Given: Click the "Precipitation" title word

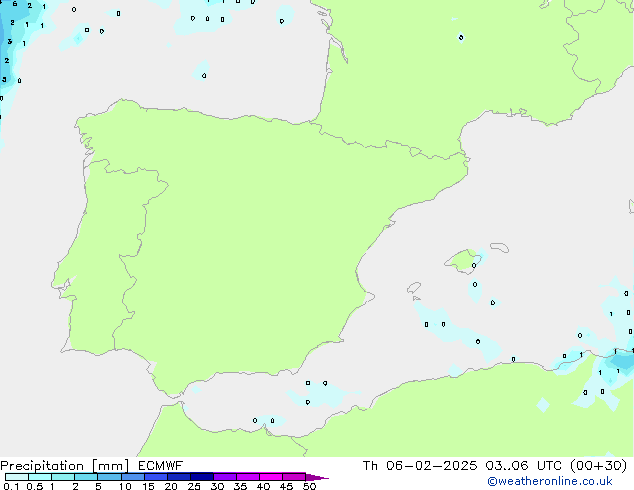Looking at the screenshot, I should 42,466.
